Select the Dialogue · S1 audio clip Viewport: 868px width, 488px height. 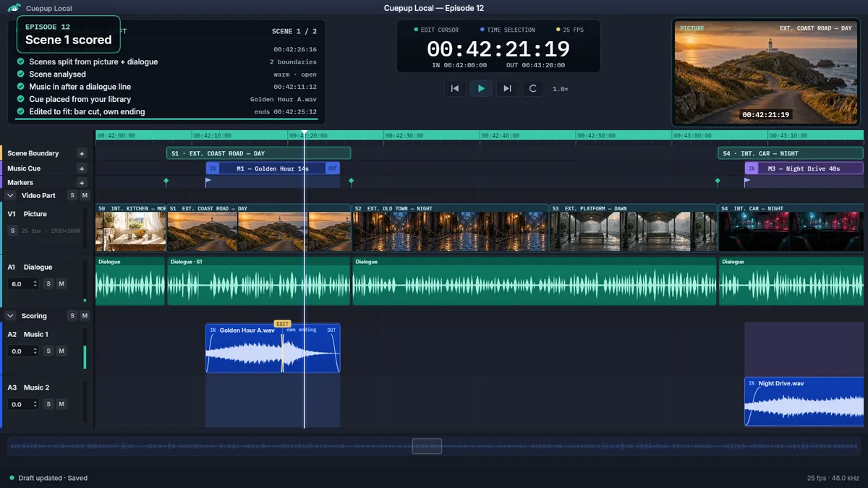[259, 281]
